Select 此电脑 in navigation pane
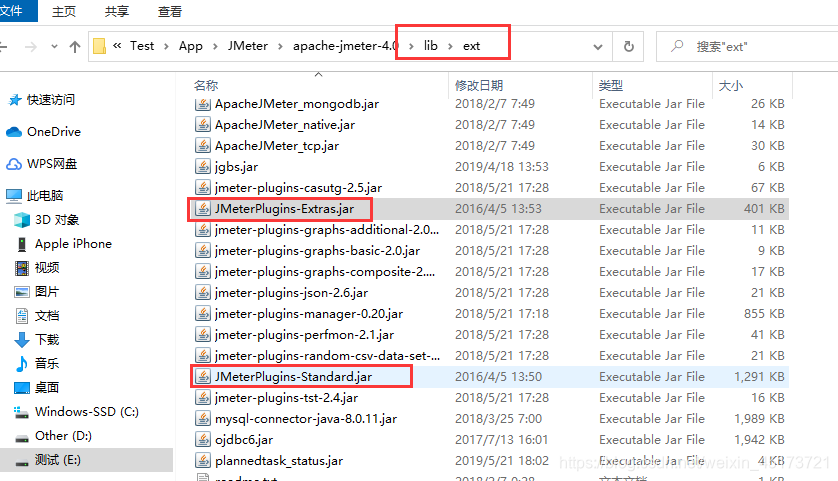Image resolution: width=838 pixels, height=481 pixels. tap(45, 196)
